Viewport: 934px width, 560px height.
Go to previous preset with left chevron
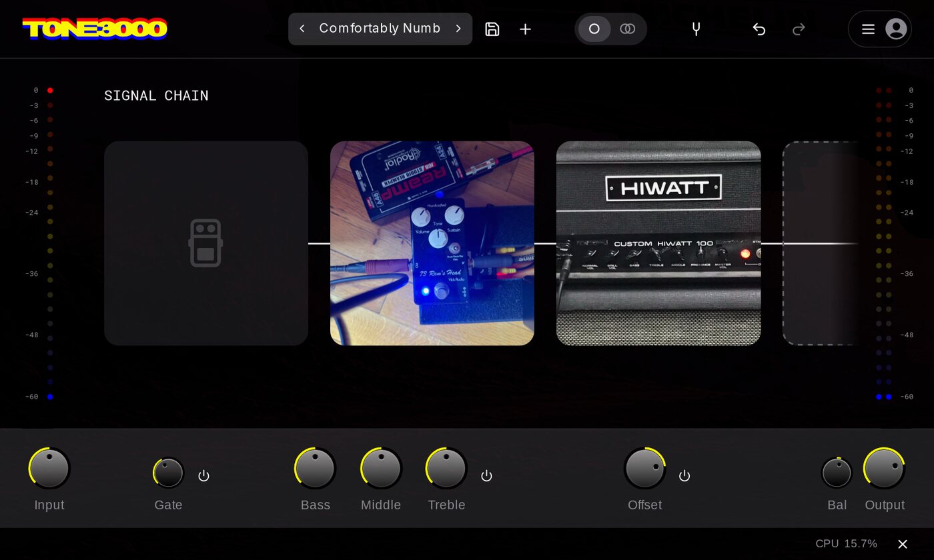[x=302, y=29]
